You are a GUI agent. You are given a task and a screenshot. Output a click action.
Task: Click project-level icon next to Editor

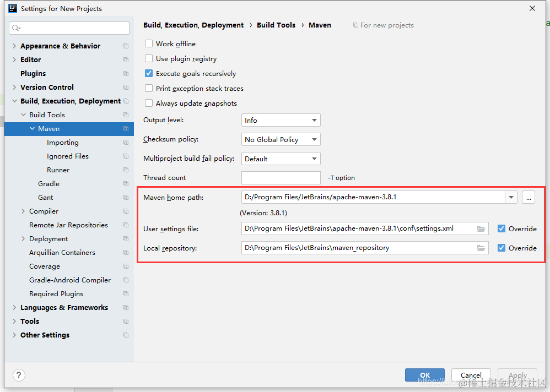[x=126, y=60]
